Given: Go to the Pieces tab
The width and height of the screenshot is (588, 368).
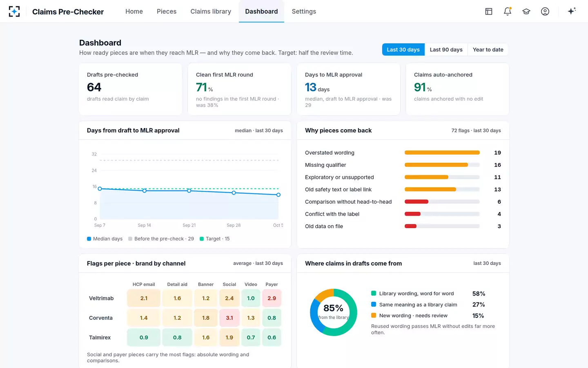Looking at the screenshot, I should coord(167,11).
